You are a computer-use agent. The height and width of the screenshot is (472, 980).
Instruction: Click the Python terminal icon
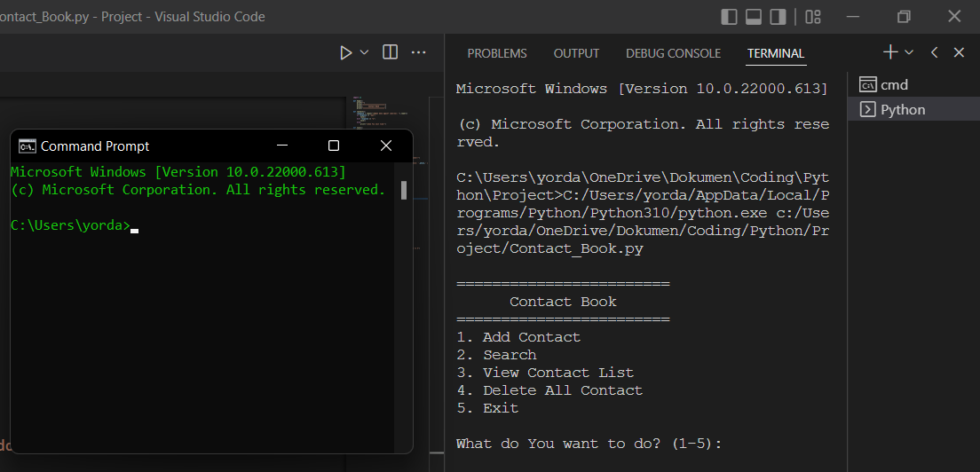[x=867, y=109]
